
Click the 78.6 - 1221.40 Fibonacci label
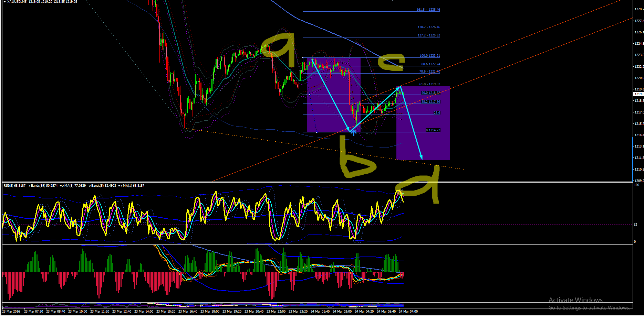(x=429, y=72)
